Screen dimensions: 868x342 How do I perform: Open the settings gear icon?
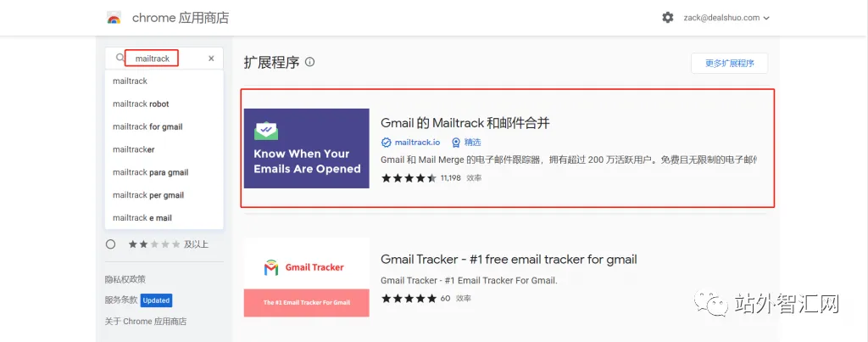click(668, 18)
